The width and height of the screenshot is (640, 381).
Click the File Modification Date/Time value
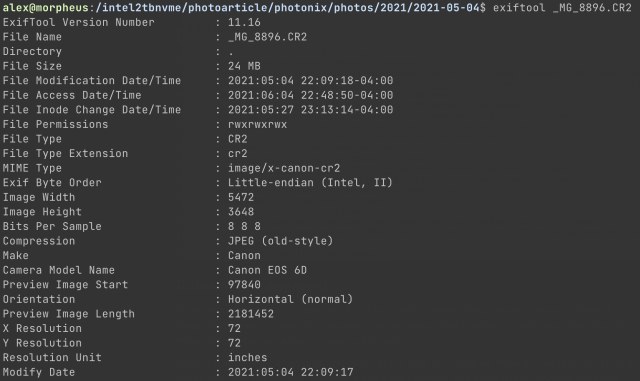[311, 81]
